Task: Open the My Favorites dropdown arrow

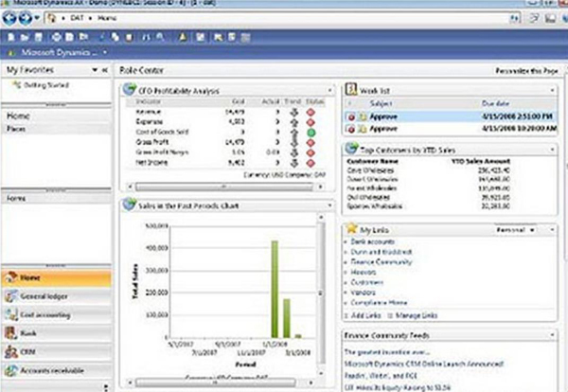Action: pyautogui.click(x=95, y=70)
